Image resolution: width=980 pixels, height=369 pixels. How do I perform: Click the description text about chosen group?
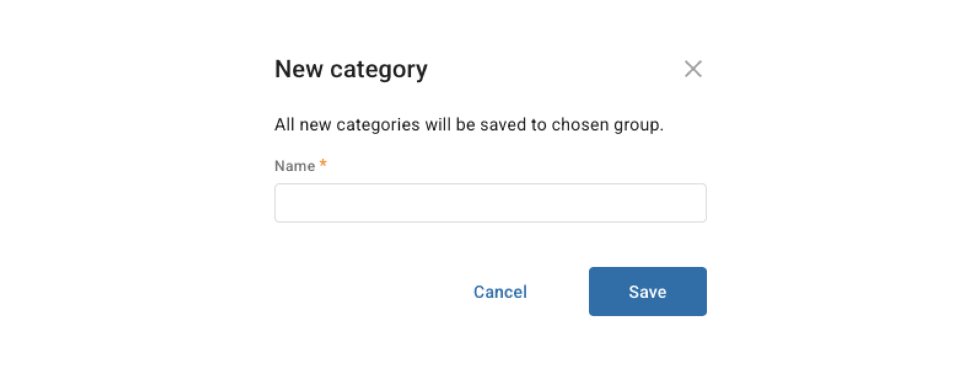point(470,124)
